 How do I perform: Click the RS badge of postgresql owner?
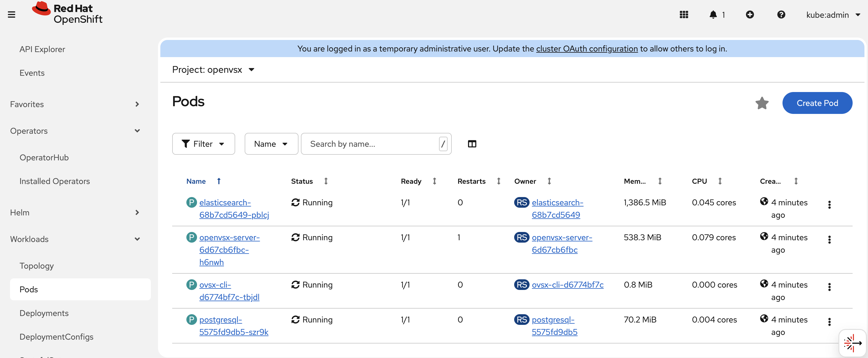(522, 320)
